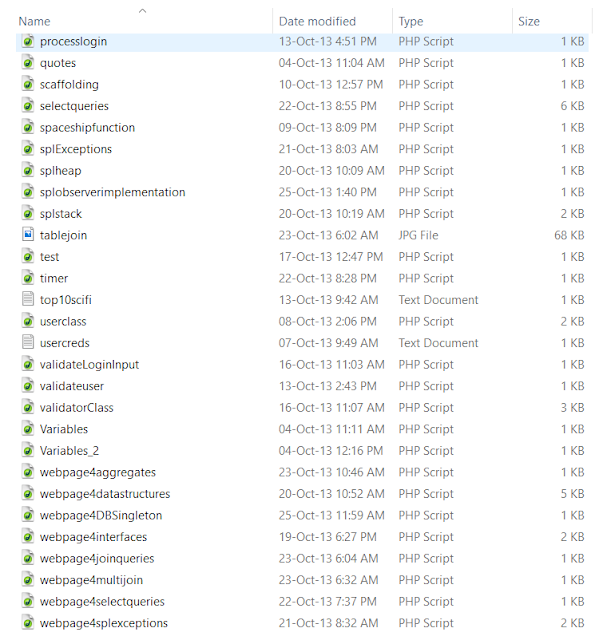Image resolution: width=595 pixels, height=640 pixels.
Task: Click the JPG File type cell
Action: [x=418, y=235]
